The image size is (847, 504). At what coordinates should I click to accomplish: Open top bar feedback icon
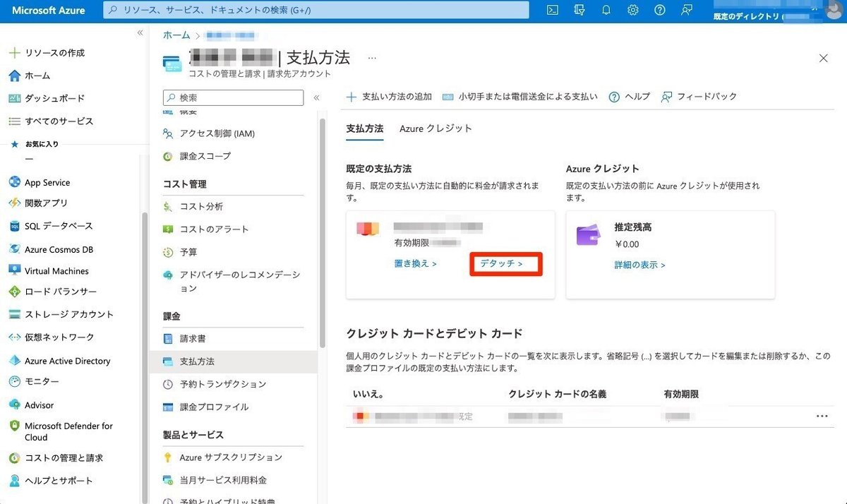point(686,10)
